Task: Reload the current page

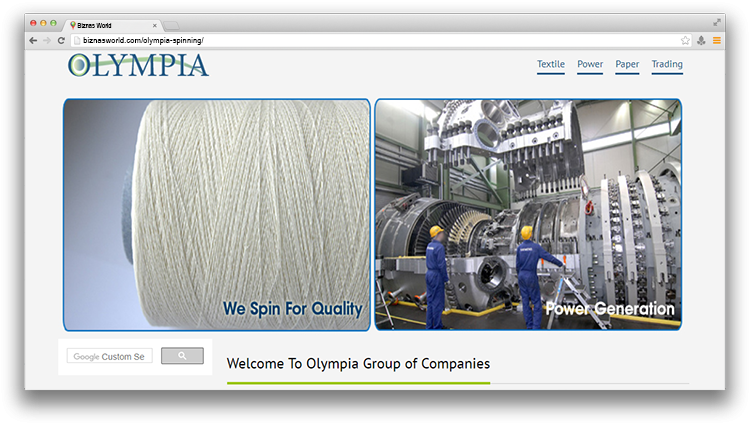Action: coord(61,40)
